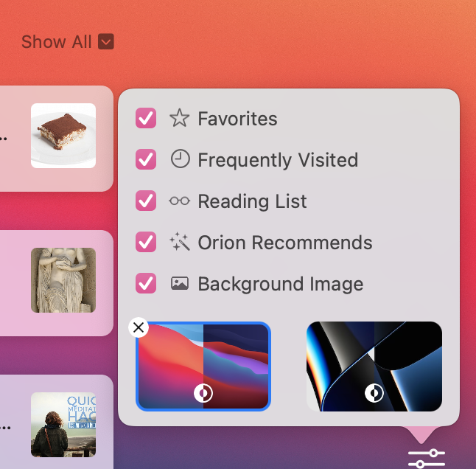Click the light/dark indicator on Big Sur wallpaper

[x=203, y=393]
